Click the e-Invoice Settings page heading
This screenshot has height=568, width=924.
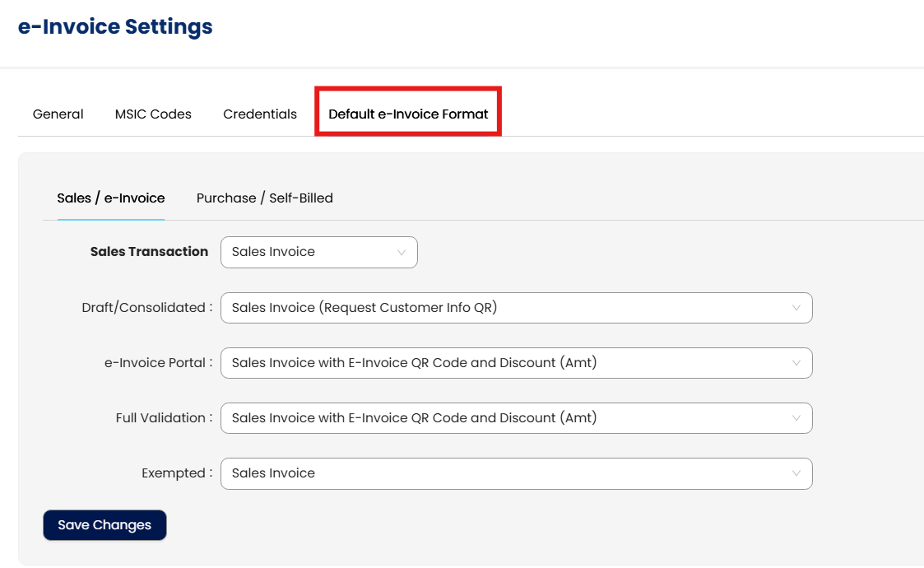115,27
